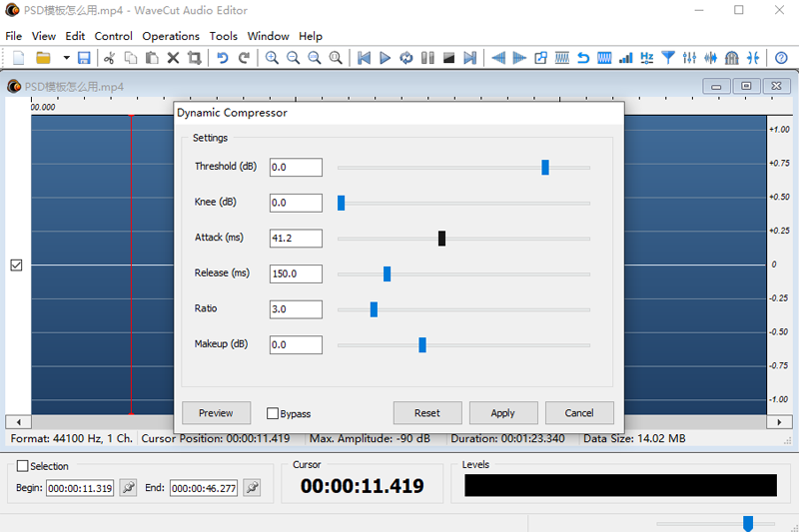Expand the Open folder dropdown arrow

point(66,58)
